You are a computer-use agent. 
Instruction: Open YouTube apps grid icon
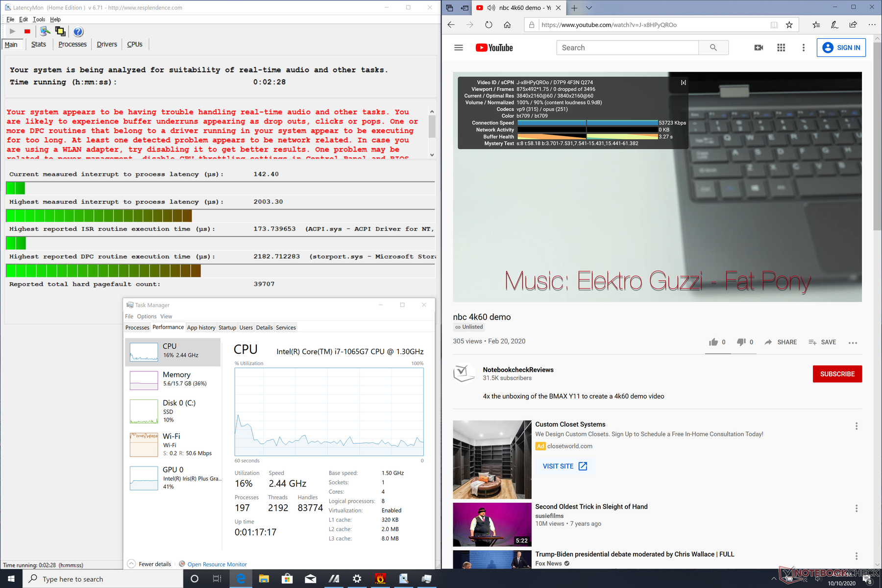pos(781,48)
